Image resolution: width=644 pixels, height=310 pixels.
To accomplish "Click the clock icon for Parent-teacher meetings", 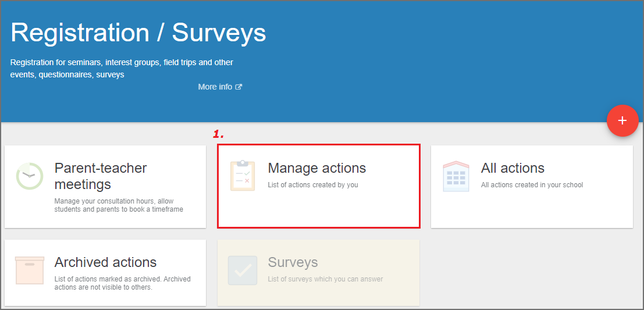I will (30, 176).
